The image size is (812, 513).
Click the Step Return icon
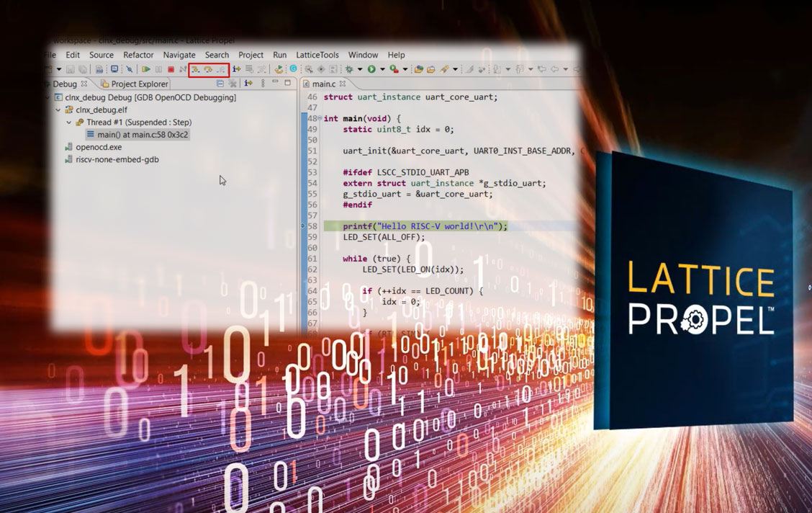[221, 69]
